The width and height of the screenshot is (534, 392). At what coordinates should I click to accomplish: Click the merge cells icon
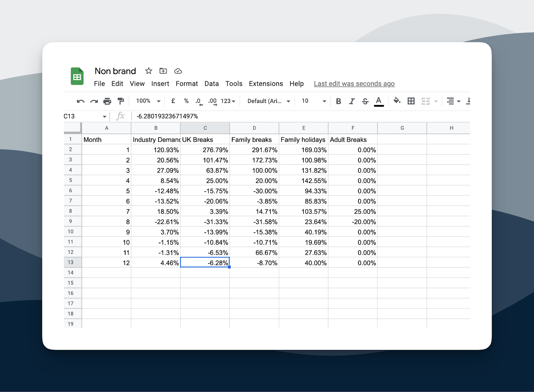click(426, 101)
